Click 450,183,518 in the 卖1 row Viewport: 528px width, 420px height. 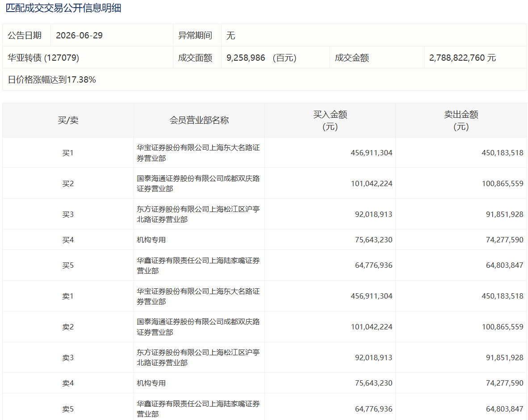click(503, 296)
